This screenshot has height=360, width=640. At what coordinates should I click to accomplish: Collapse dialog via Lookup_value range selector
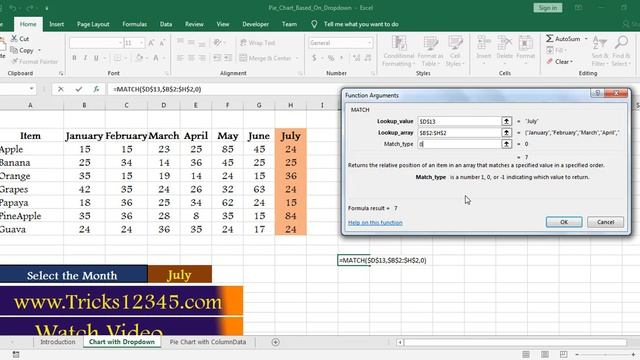pos(507,121)
